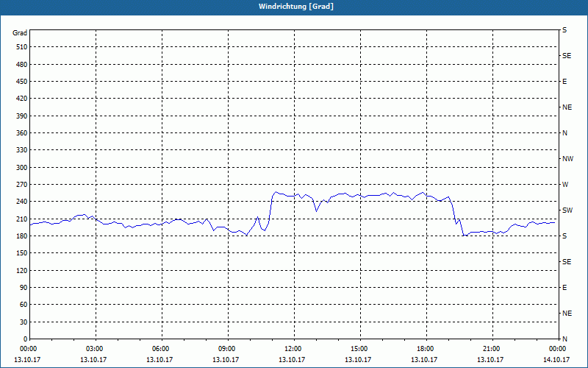Screen dimensions: 588x368
Task: Click the N compass label beside 360 gridline
Action: (x=564, y=133)
